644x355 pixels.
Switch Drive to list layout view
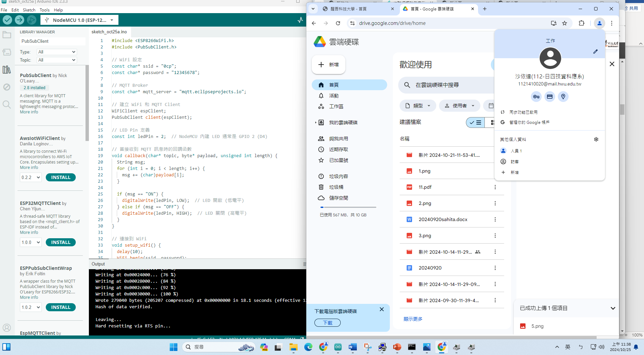(x=475, y=122)
